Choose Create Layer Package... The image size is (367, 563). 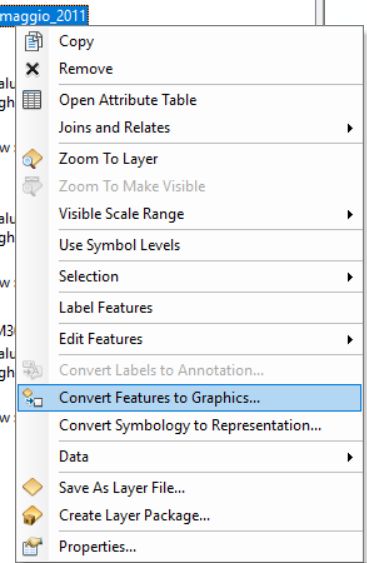point(190,515)
